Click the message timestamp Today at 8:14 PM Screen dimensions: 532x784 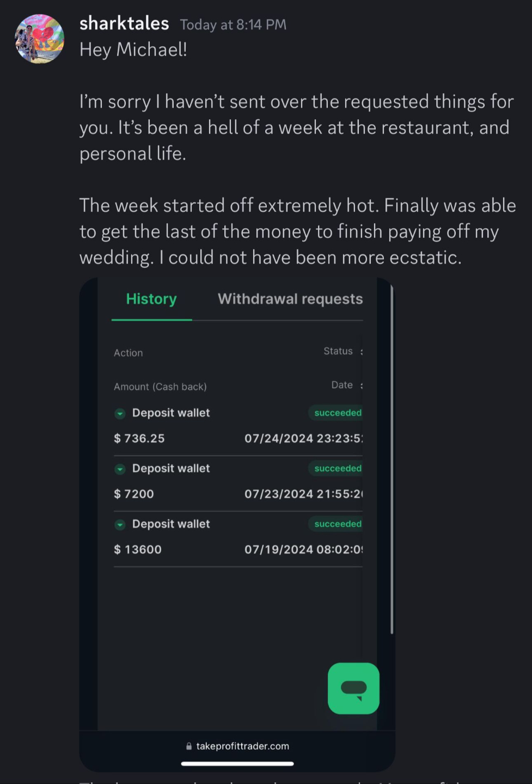tap(233, 25)
